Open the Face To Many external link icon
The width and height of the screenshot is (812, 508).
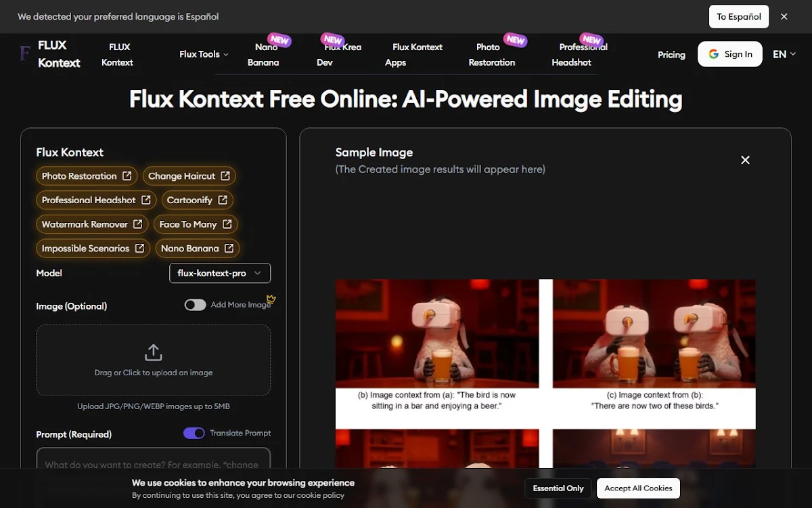(x=227, y=224)
